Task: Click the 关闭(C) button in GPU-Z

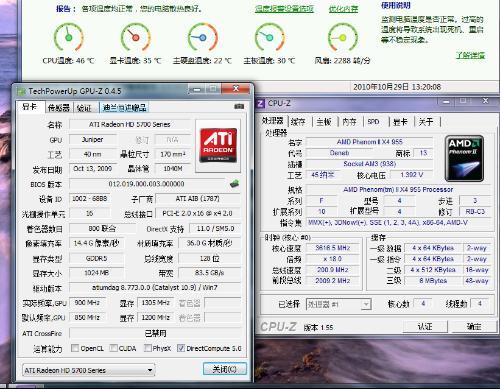Action: click(x=225, y=369)
